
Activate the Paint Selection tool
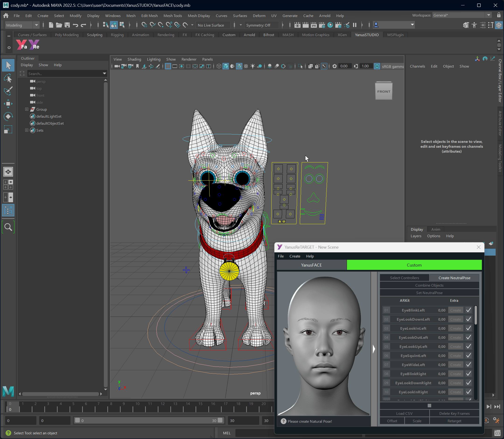(x=8, y=91)
